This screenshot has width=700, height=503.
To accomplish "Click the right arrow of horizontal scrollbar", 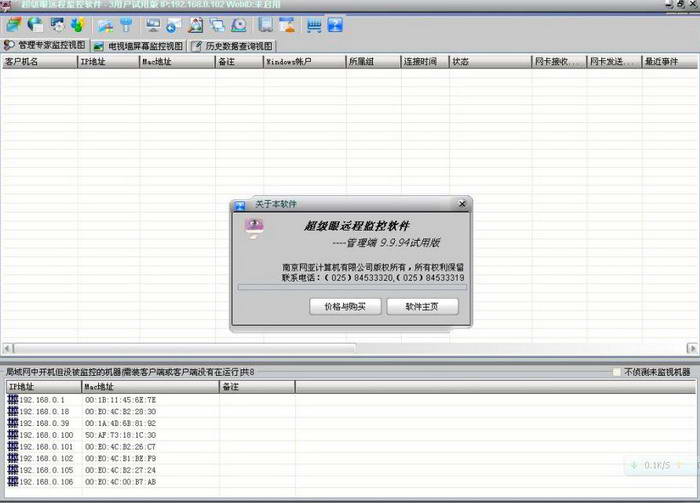I will 692,348.
